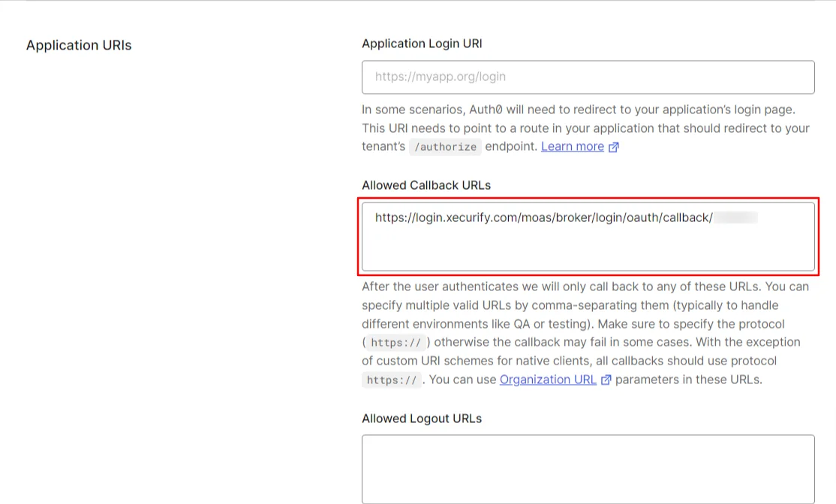
Task: Open the Organization URL link
Action: tap(548, 379)
